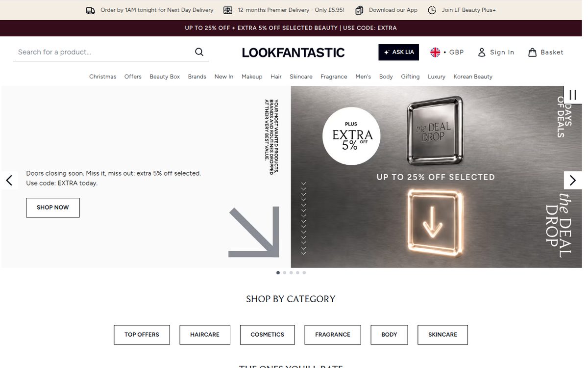Open the Hair menu
The image size is (588, 368).
[276, 77]
